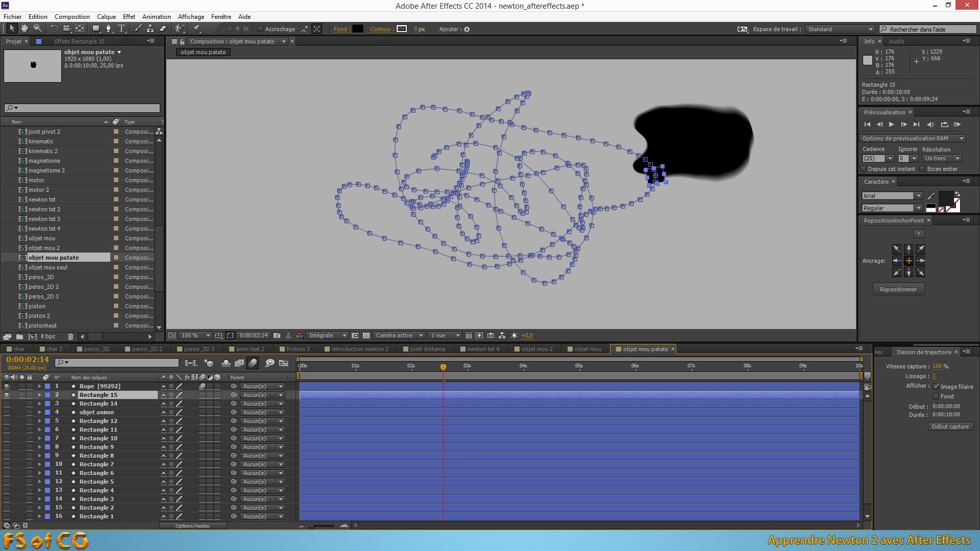The width and height of the screenshot is (980, 551).
Task: Toggle the transparency grid in viewer
Action: click(x=366, y=336)
